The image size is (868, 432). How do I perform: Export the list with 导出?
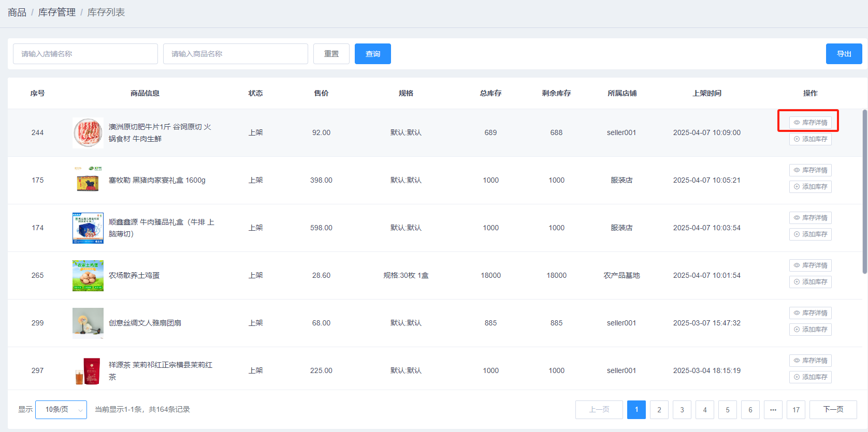(x=844, y=54)
